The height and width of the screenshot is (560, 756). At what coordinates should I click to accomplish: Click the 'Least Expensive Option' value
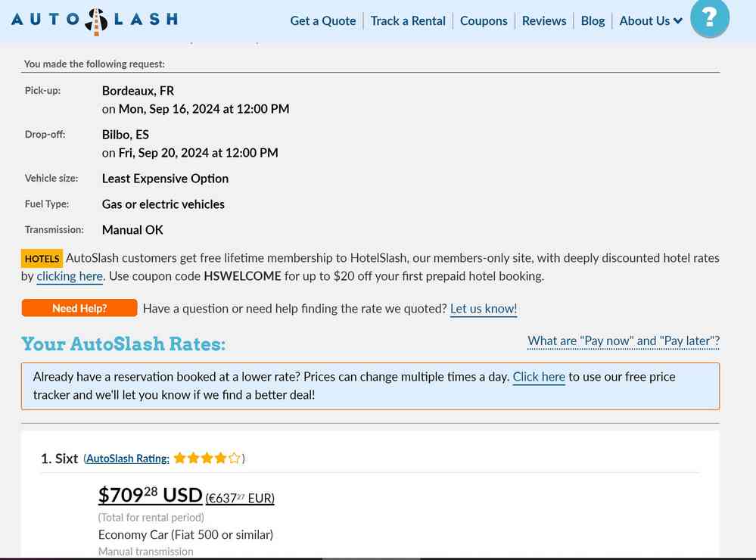[166, 179]
